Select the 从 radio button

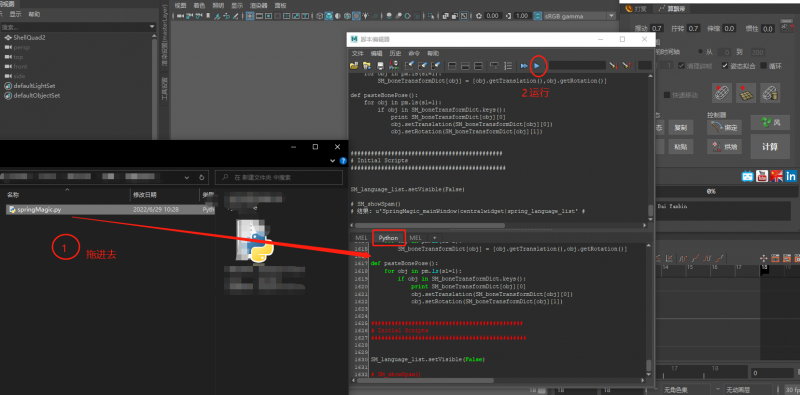(x=701, y=52)
